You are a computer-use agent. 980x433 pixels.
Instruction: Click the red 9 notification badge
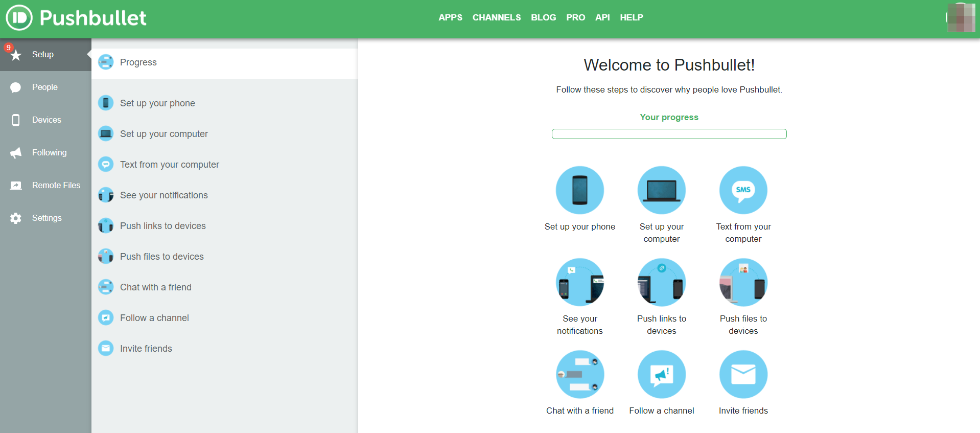point(8,48)
